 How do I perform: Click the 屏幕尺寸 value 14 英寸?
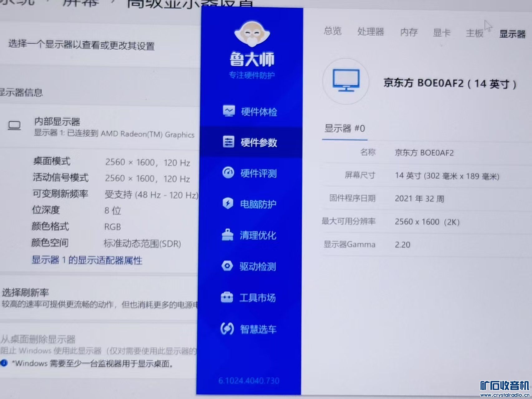coord(447,176)
